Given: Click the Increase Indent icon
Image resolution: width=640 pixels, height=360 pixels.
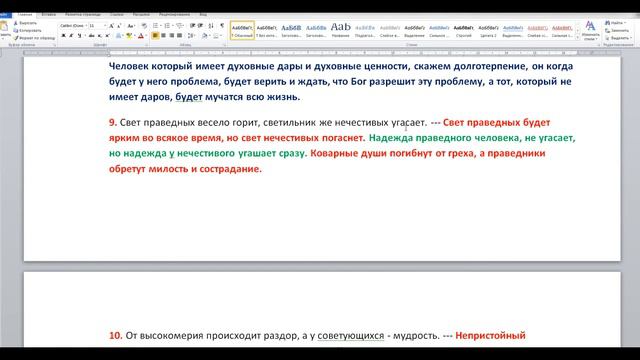Looking at the screenshot, I should coord(200,26).
